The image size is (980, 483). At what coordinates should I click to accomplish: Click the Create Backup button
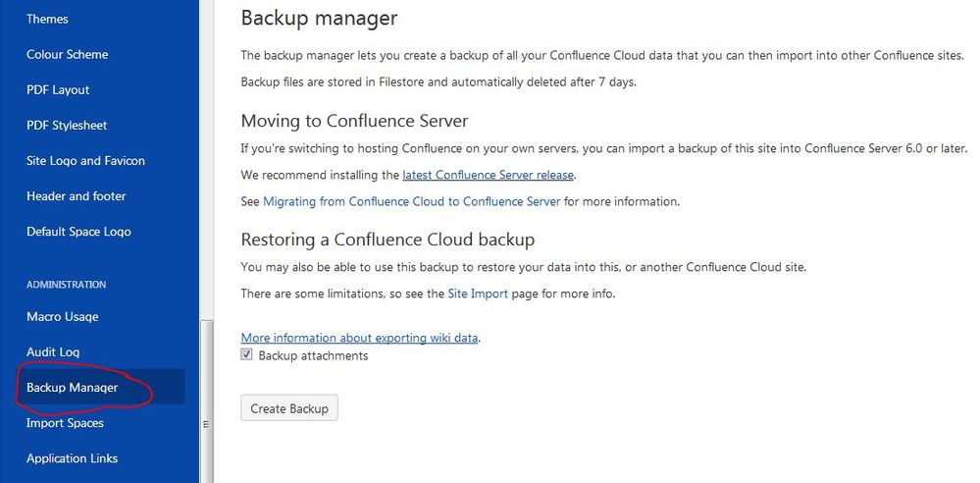pyautogui.click(x=289, y=408)
